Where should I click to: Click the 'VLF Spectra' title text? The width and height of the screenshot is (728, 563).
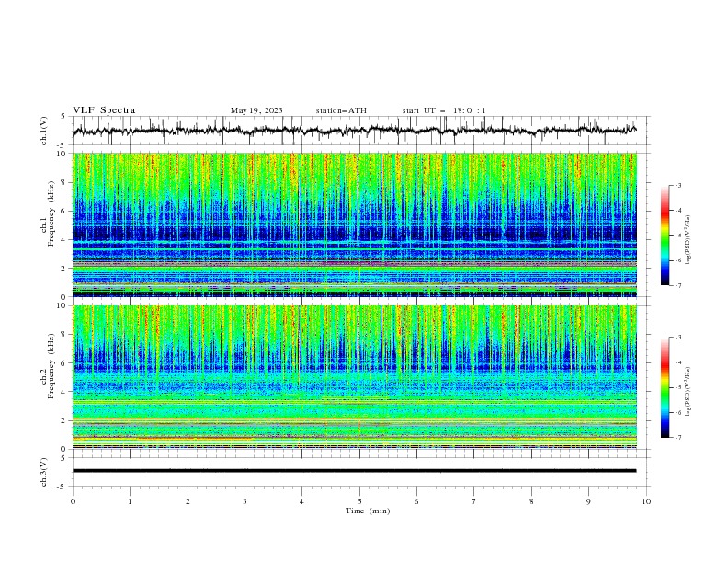click(x=104, y=110)
